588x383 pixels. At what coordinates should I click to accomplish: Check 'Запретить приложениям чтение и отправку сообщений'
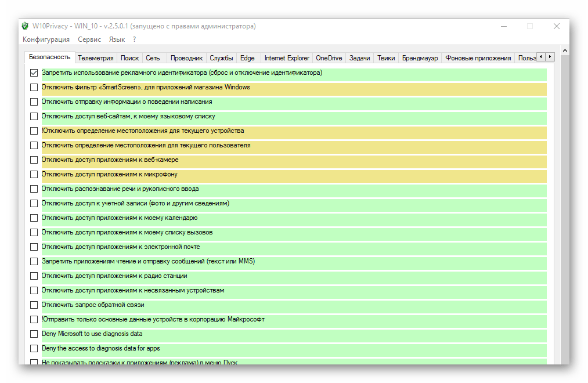34,262
